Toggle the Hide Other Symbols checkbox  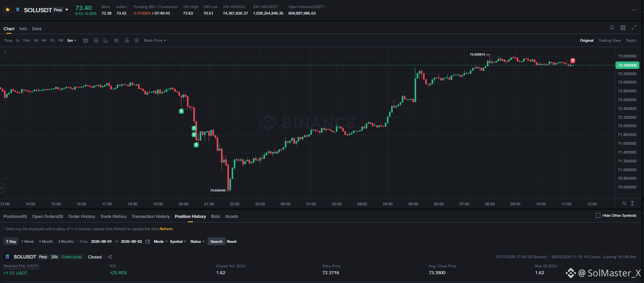(598, 216)
